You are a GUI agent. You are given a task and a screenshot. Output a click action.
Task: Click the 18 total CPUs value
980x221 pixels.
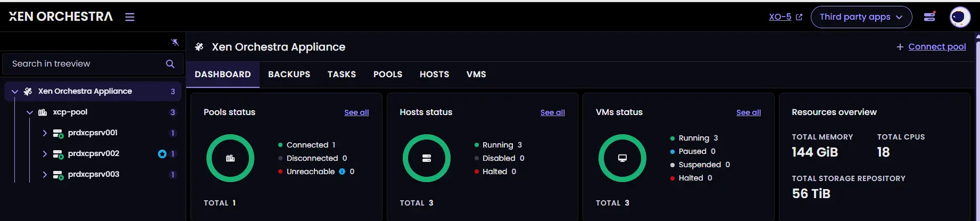(883, 152)
